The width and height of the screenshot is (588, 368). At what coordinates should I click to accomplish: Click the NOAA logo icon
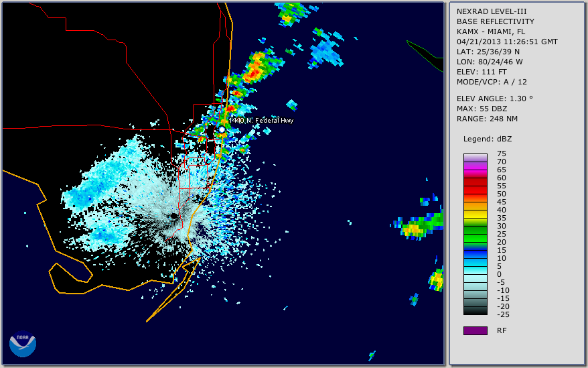tap(23, 344)
